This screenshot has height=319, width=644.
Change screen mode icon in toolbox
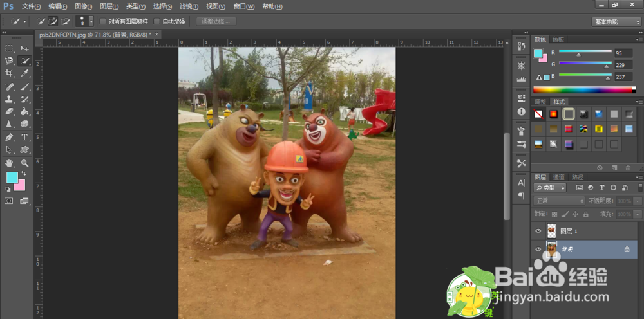point(24,201)
